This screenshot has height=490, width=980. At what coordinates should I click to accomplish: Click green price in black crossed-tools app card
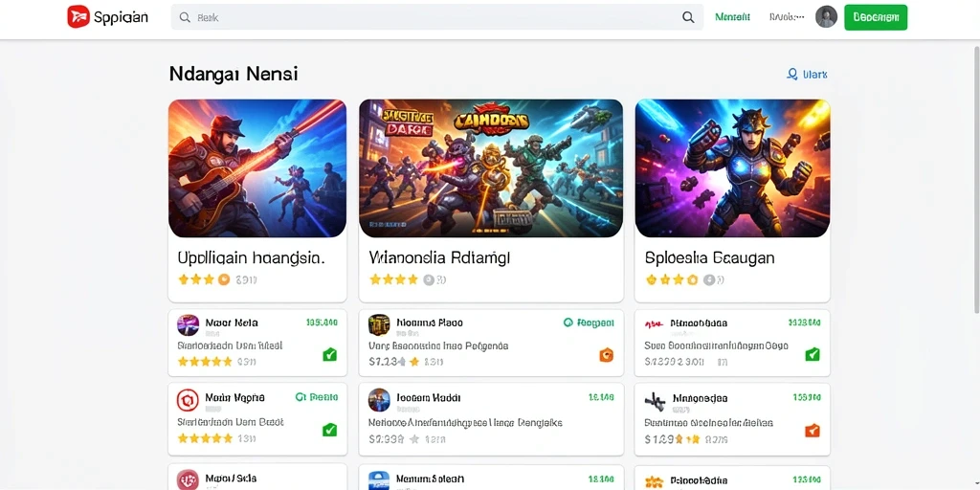(x=806, y=397)
